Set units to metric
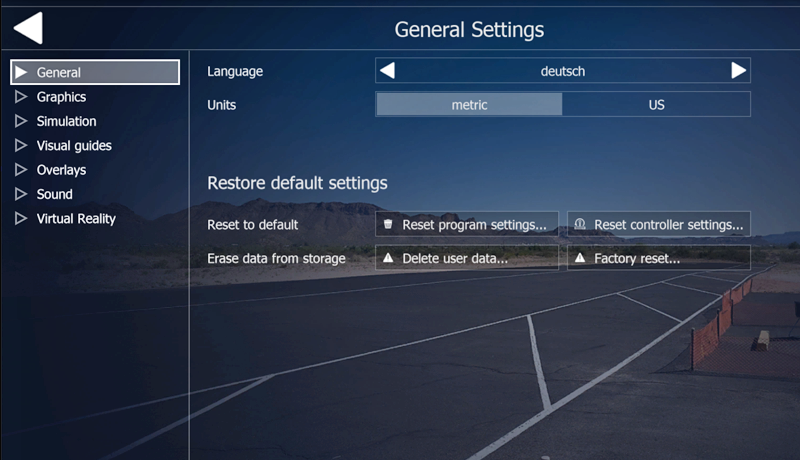800x460 pixels. point(469,105)
